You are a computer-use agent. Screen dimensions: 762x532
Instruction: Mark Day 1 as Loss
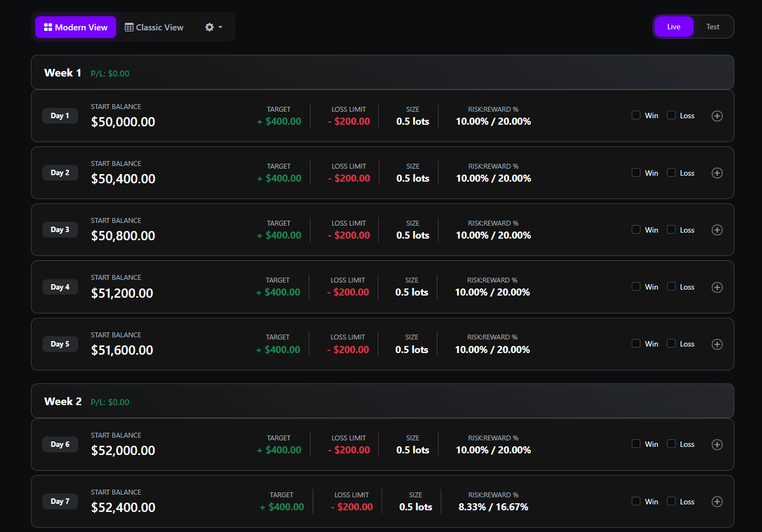[x=672, y=115]
